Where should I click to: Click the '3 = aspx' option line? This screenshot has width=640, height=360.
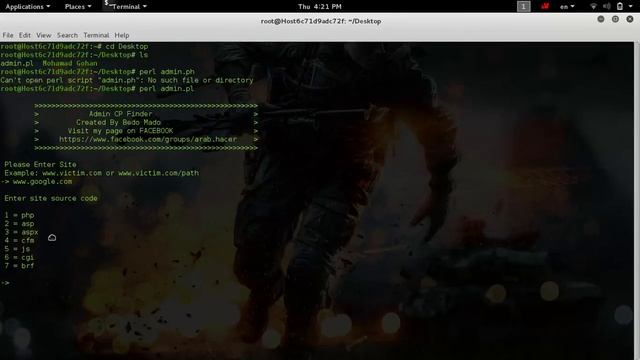point(21,232)
